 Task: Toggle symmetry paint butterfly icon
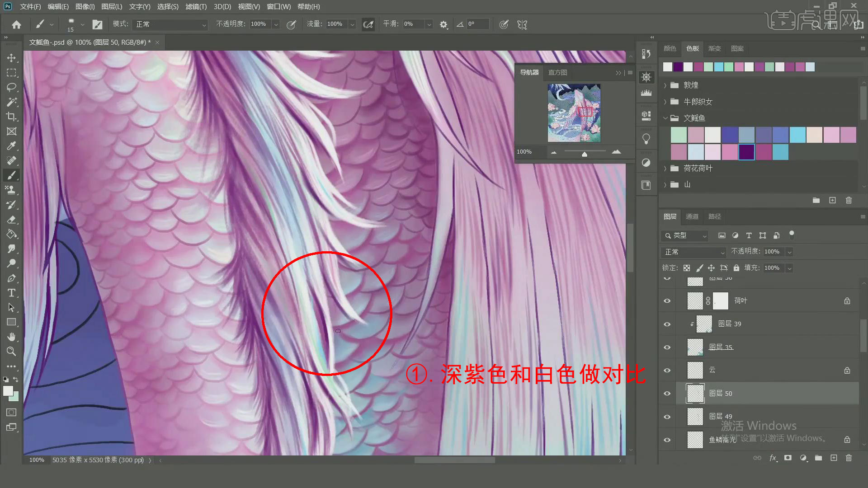[522, 24]
